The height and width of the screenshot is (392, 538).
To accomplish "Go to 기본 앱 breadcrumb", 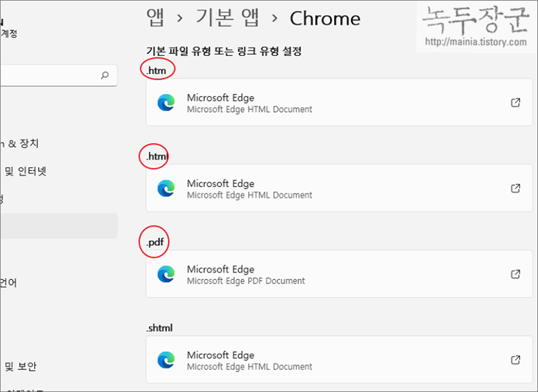I will click(228, 18).
